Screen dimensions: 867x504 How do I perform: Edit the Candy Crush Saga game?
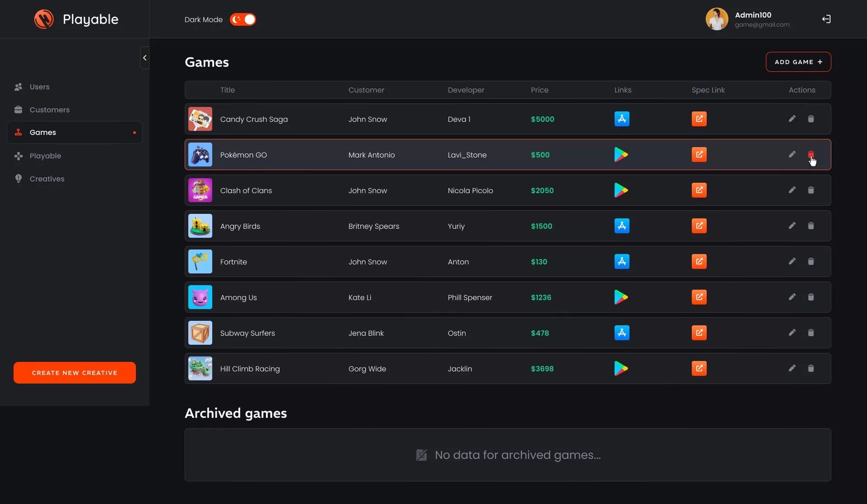(x=792, y=119)
